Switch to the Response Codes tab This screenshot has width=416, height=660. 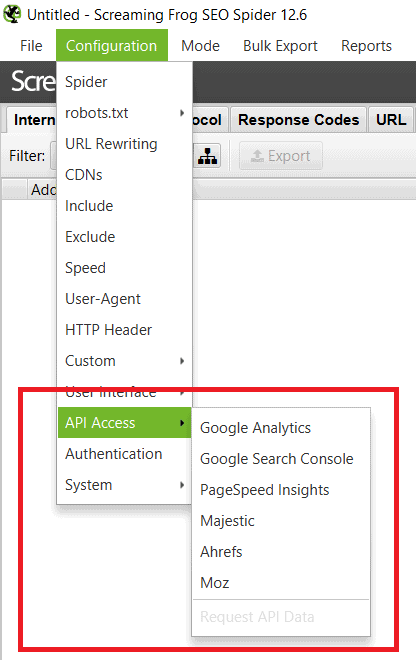tap(299, 120)
